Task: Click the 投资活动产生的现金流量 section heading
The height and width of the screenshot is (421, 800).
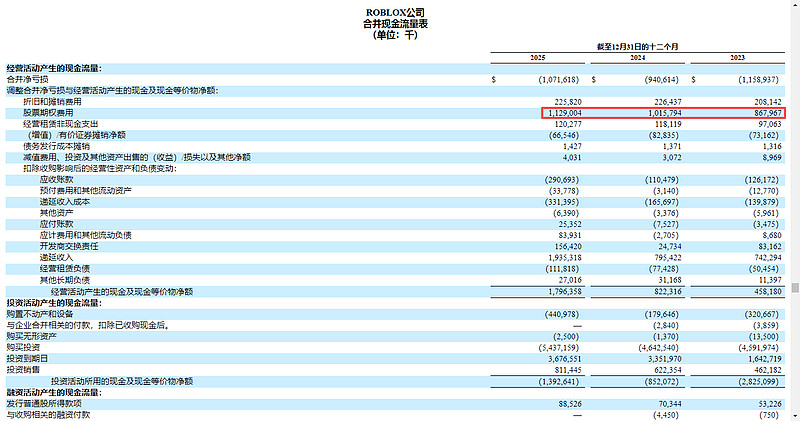Action: pyautogui.click(x=54, y=303)
